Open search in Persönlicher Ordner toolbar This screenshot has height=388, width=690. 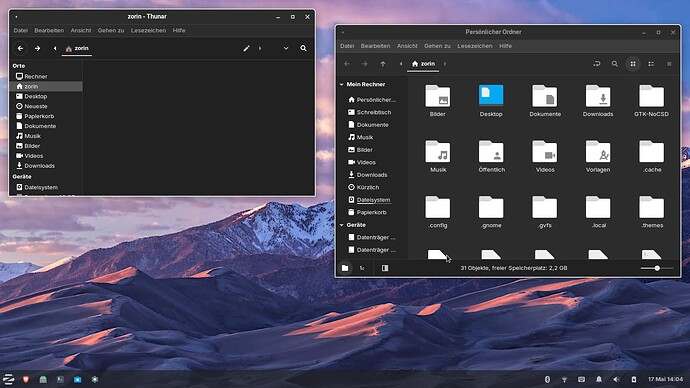(615, 64)
